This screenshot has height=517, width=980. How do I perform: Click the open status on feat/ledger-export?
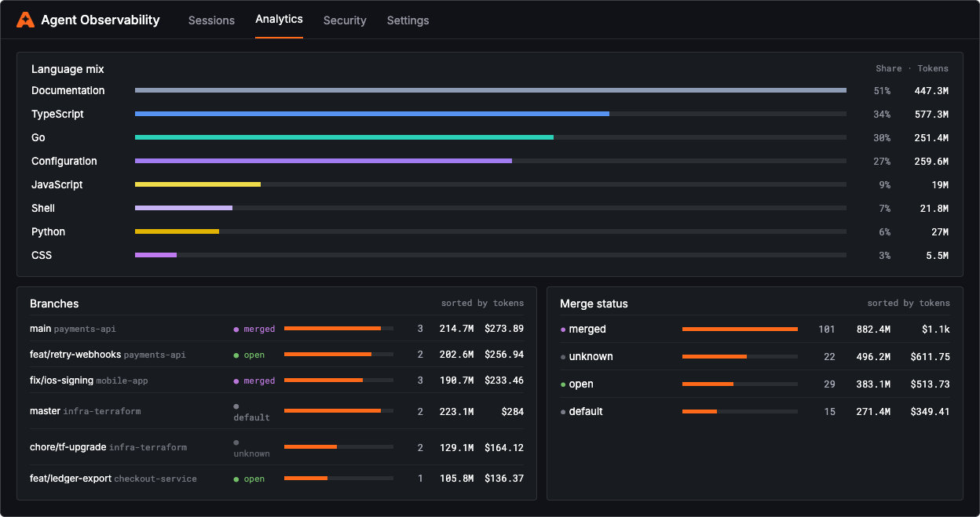click(249, 479)
